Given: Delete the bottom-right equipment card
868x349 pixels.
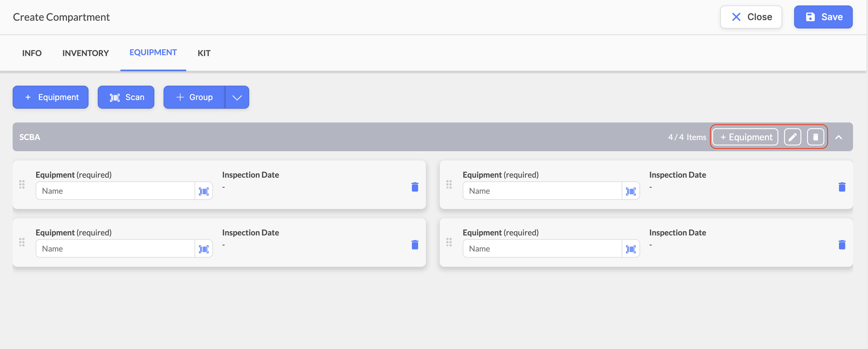Looking at the screenshot, I should point(842,245).
